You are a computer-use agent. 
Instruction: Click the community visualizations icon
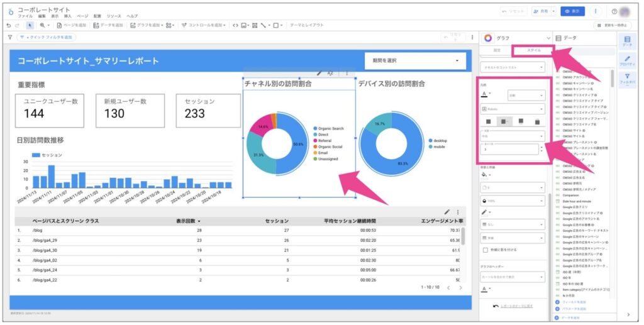pyautogui.click(x=170, y=25)
